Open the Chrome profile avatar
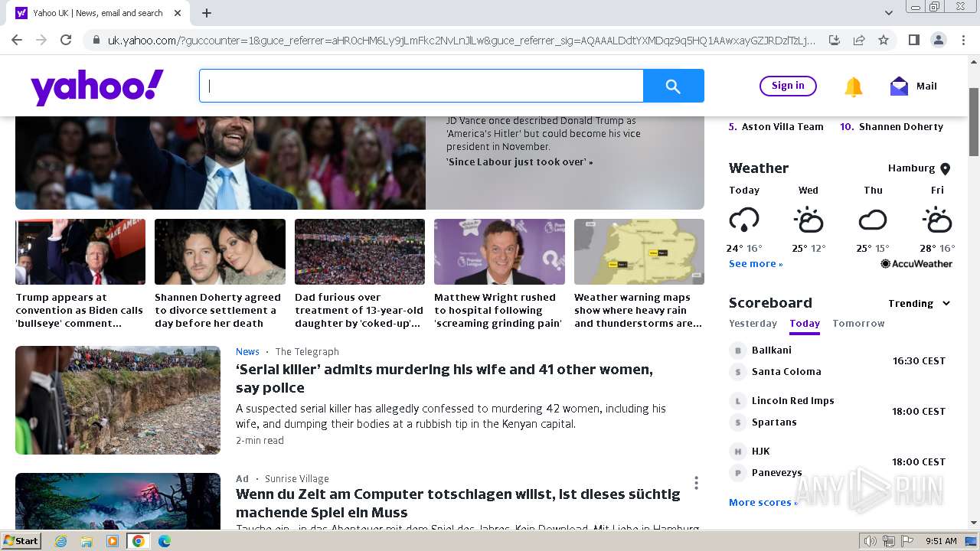The height and width of the screenshot is (551, 980). point(938,40)
